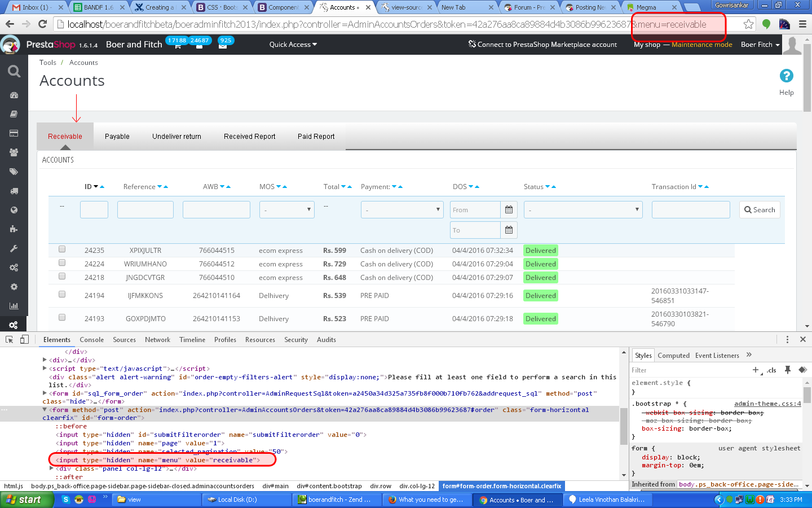Activate DevTools inspect element pointer icon
This screenshot has width=812, height=508.
point(10,339)
